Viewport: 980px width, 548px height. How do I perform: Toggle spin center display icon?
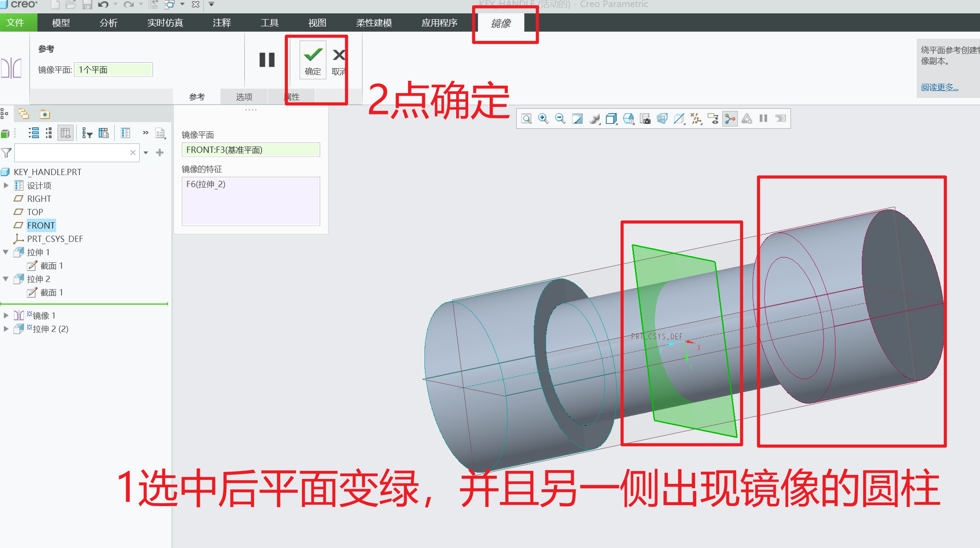point(730,119)
